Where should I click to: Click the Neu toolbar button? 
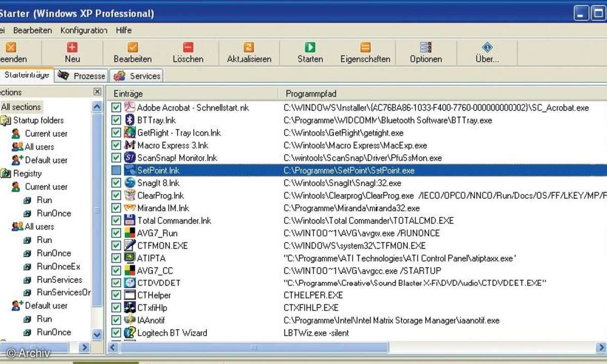click(x=72, y=53)
